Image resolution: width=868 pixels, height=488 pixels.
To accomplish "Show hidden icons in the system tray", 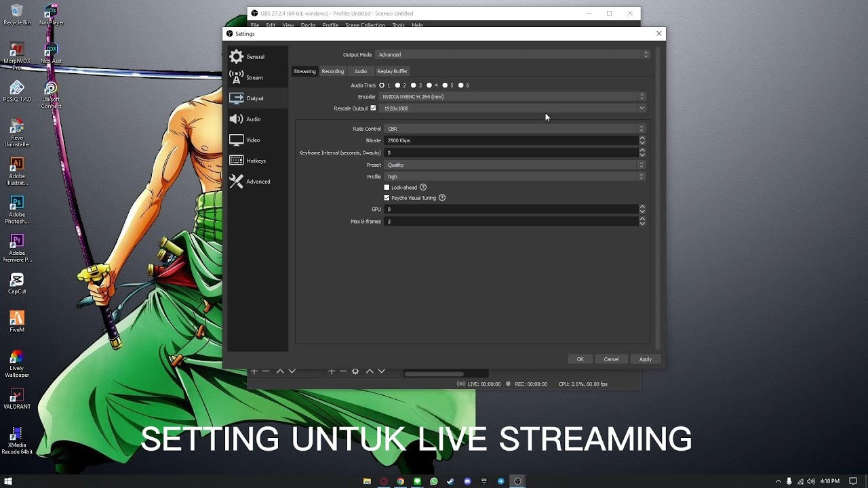I will pos(778,481).
